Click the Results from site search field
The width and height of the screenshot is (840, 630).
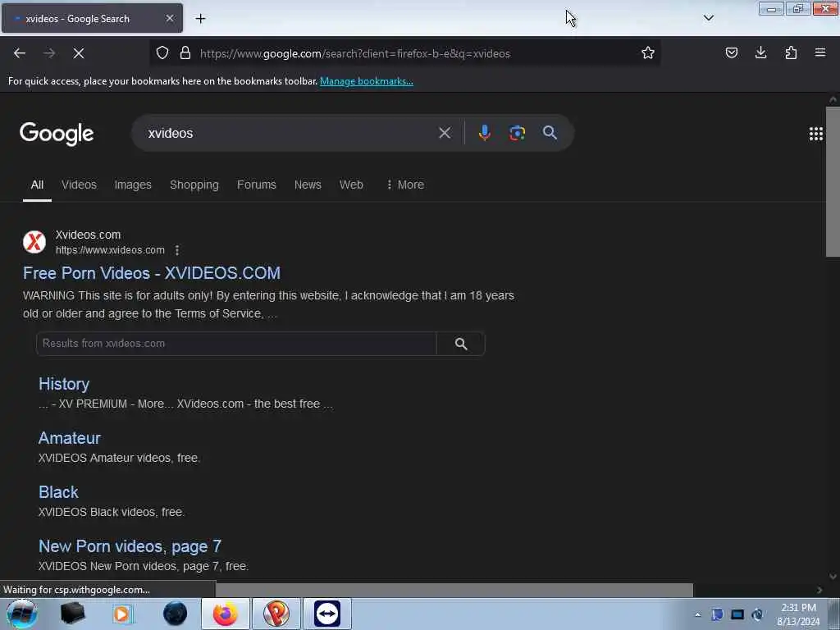pos(236,344)
